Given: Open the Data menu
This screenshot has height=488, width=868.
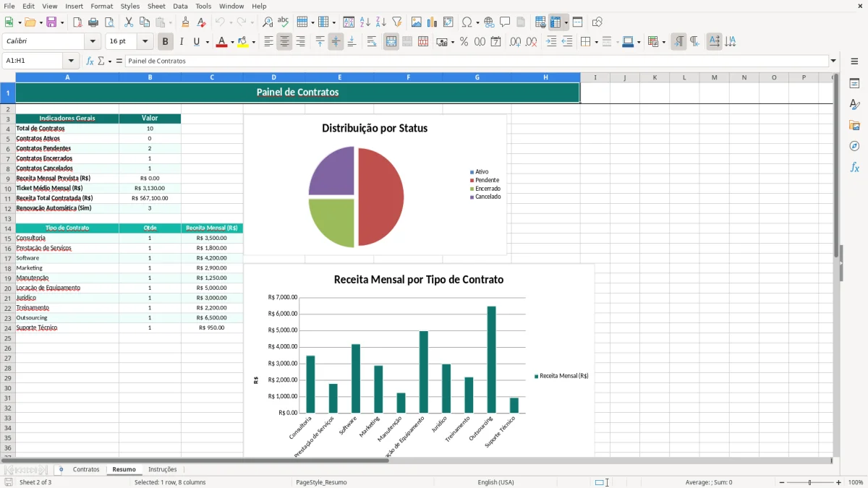Looking at the screenshot, I should tap(180, 6).
